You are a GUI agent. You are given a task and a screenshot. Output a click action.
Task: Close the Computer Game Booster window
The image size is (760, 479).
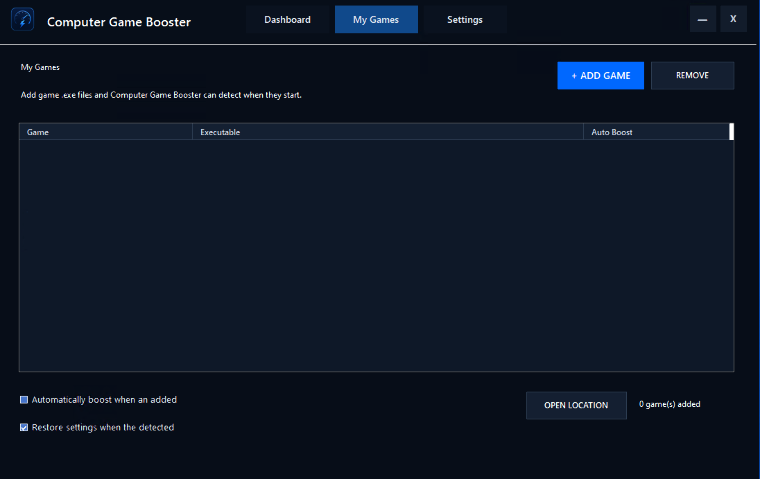(x=733, y=19)
